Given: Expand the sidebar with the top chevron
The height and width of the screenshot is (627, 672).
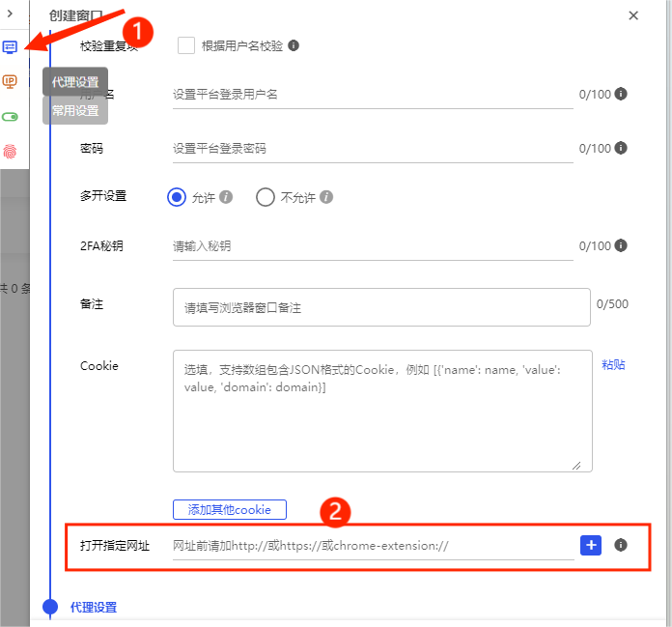Looking at the screenshot, I should (10, 14).
